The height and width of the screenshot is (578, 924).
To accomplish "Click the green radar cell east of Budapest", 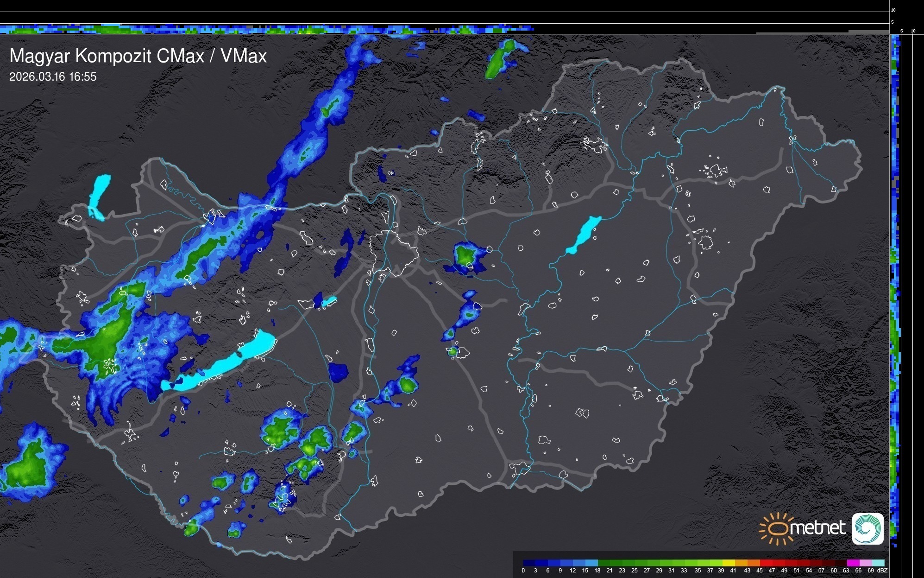I will pos(464,255).
